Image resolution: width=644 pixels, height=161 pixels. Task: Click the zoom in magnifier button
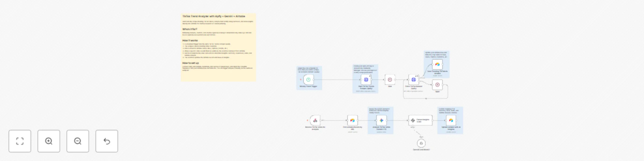click(49, 141)
